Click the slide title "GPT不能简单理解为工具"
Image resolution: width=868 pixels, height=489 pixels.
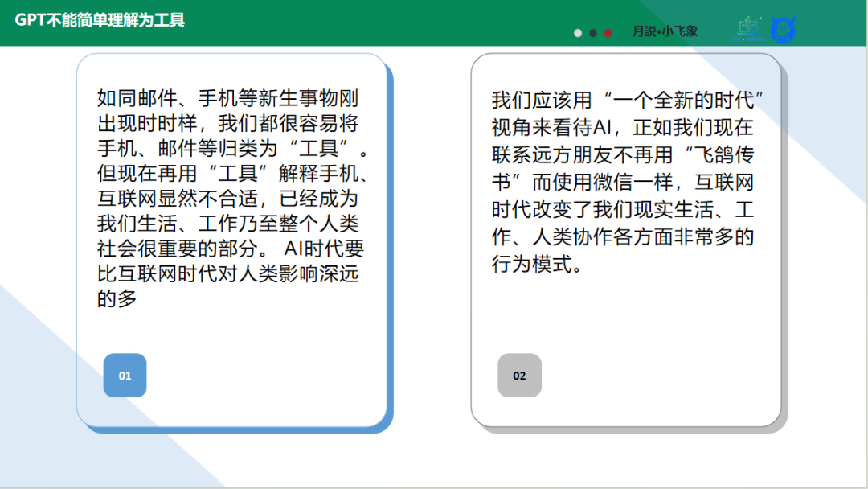tap(100, 20)
